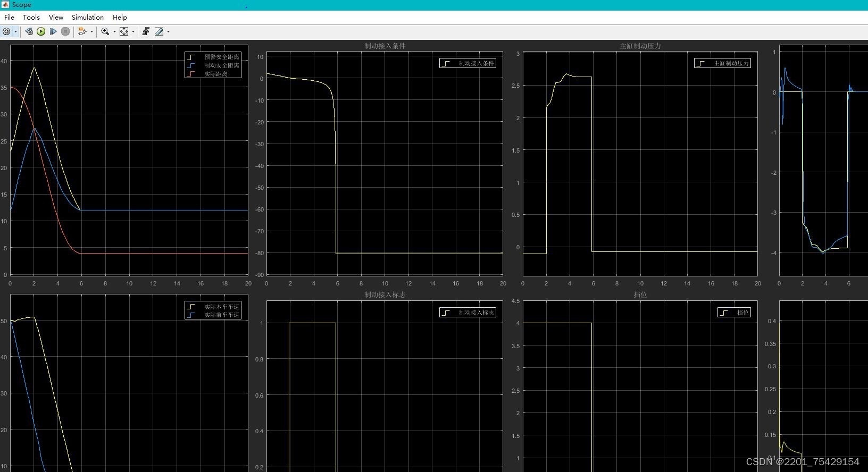This screenshot has width=868, height=472.
Task: Select the Zoom magnifier tool
Action: [105, 31]
